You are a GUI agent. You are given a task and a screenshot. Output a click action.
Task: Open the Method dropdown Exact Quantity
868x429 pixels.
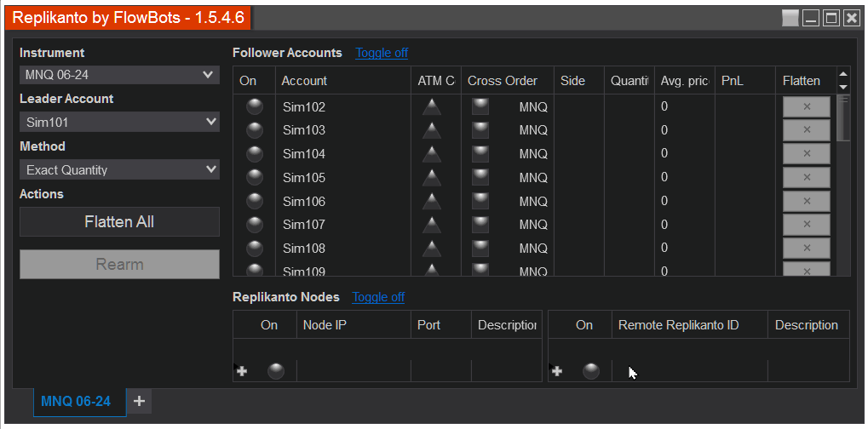pos(119,169)
